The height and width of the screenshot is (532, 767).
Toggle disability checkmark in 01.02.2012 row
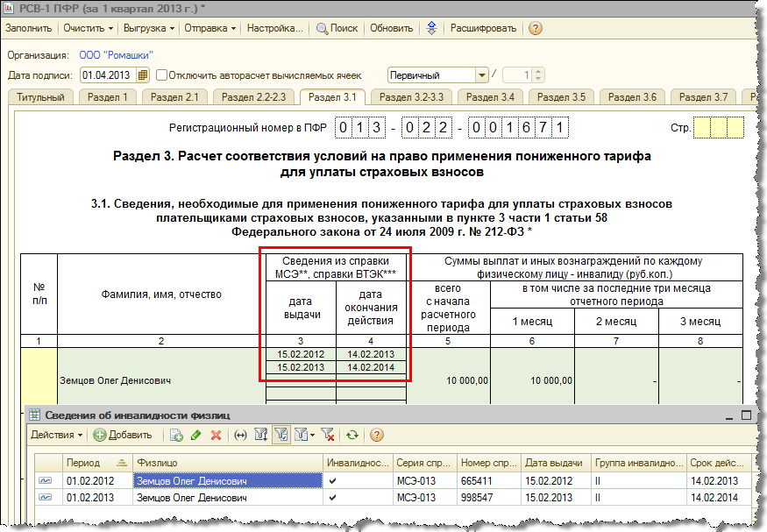pyautogui.click(x=331, y=480)
